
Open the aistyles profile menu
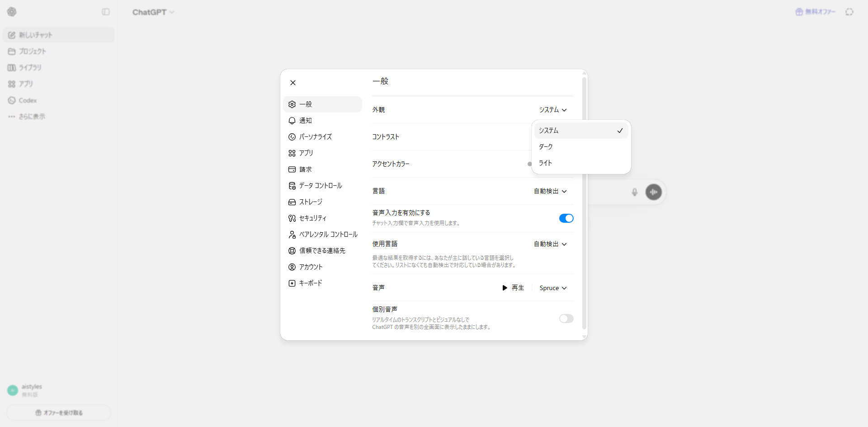tap(58, 390)
